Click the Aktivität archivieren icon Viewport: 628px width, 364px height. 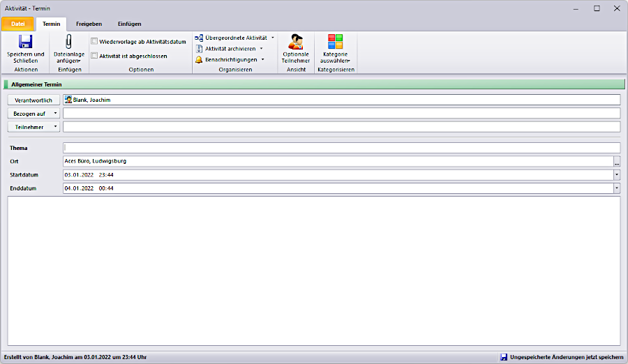[x=199, y=49]
